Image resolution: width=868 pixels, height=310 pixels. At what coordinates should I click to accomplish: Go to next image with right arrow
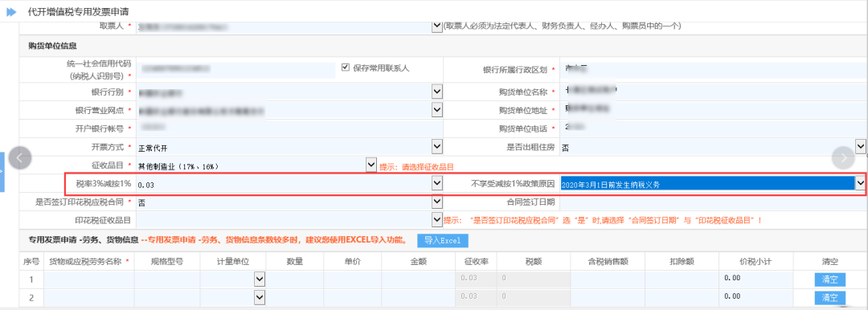coord(844,157)
